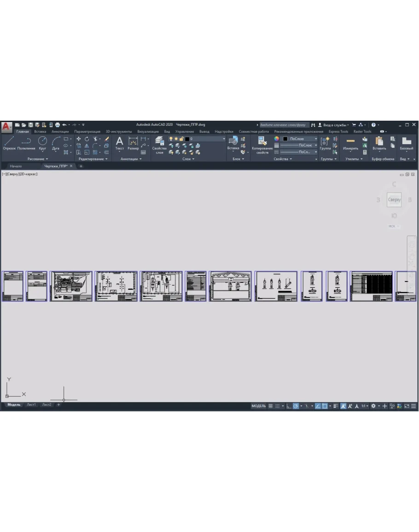The height and width of the screenshot is (532, 419).
Task: Select the Измерить measure tool
Action: [350, 143]
